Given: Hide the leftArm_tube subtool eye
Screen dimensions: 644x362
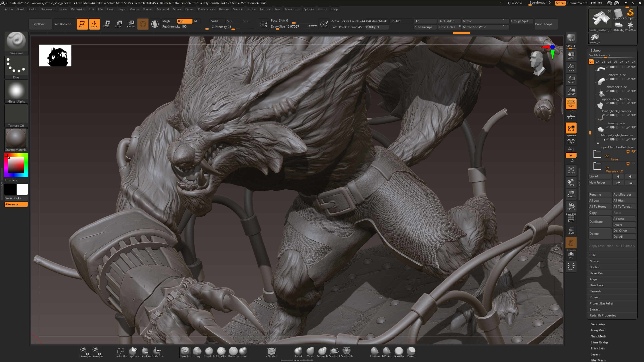Looking at the screenshot, I should click(633, 67).
